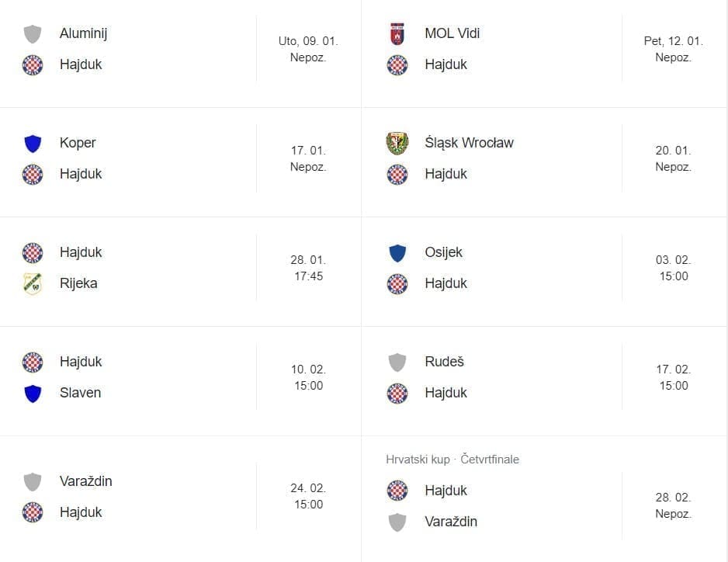The height and width of the screenshot is (562, 728).
Task: Click Varaždin shield in the 24. 02. match
Action: click(x=32, y=482)
